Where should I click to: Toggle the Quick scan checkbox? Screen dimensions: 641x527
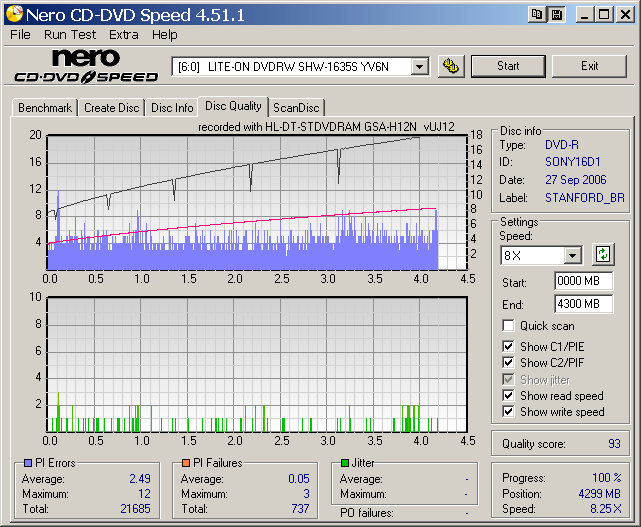click(x=508, y=326)
